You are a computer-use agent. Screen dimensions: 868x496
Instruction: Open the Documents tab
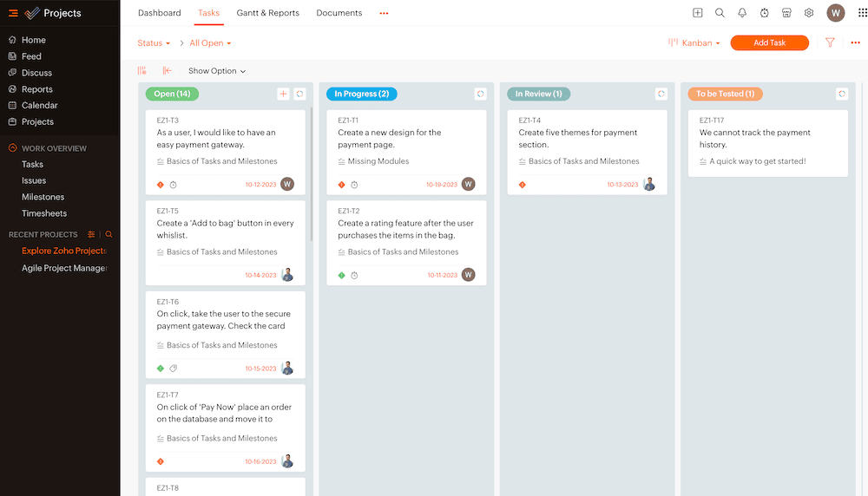[x=339, y=13]
